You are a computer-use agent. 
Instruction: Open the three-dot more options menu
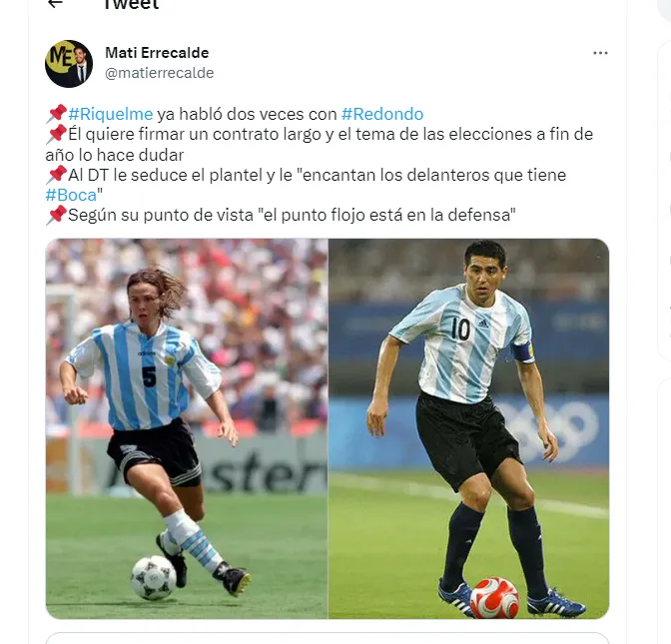click(x=600, y=53)
